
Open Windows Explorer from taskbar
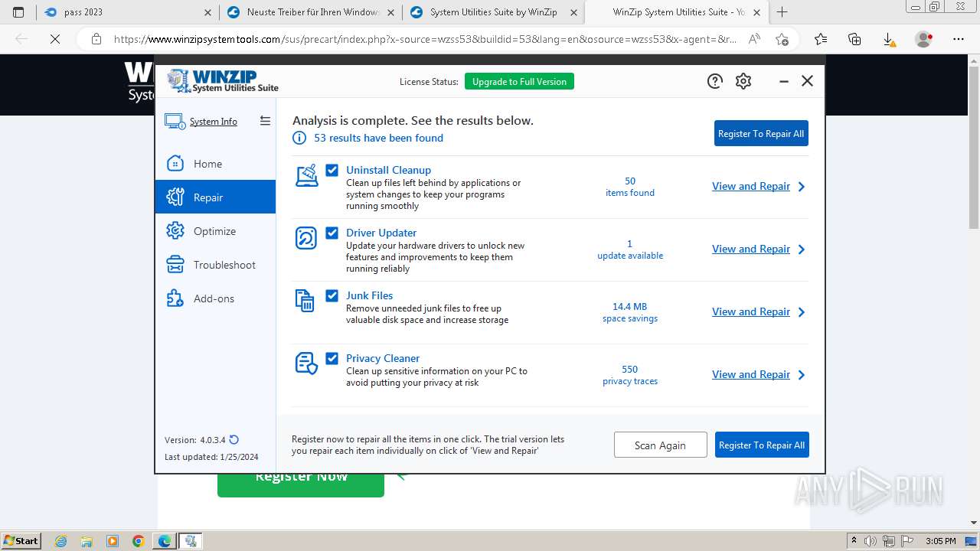(x=87, y=541)
